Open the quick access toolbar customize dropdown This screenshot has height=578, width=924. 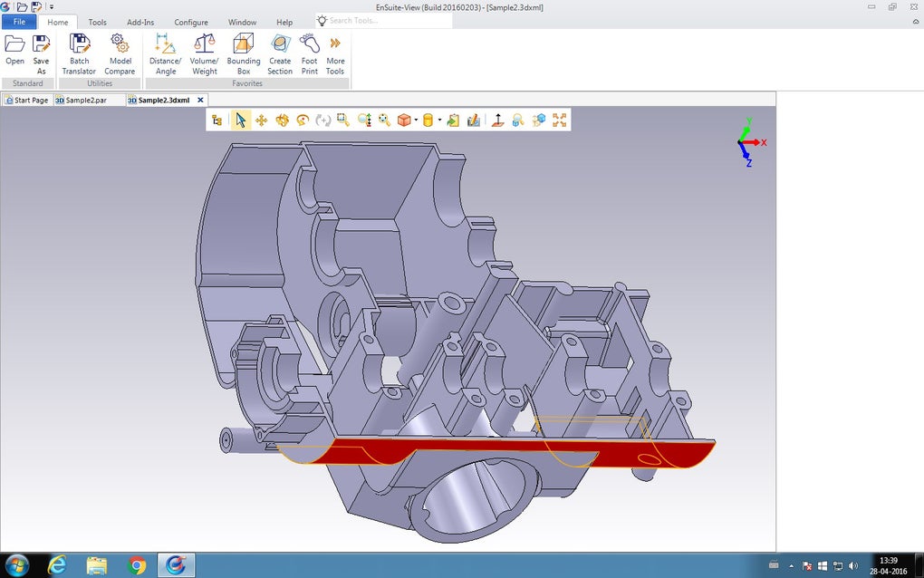tap(52, 7)
